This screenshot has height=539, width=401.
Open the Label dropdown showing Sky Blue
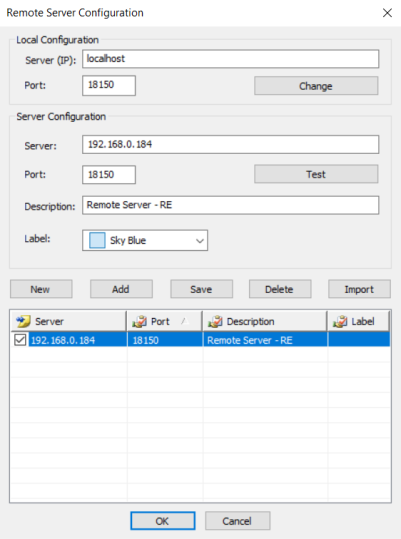pyautogui.click(x=145, y=240)
